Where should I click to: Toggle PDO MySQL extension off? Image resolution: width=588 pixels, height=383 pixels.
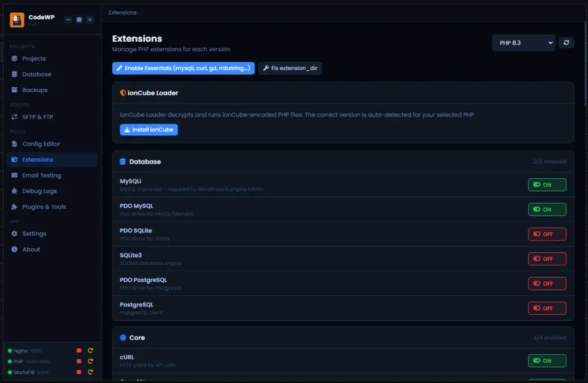point(547,209)
